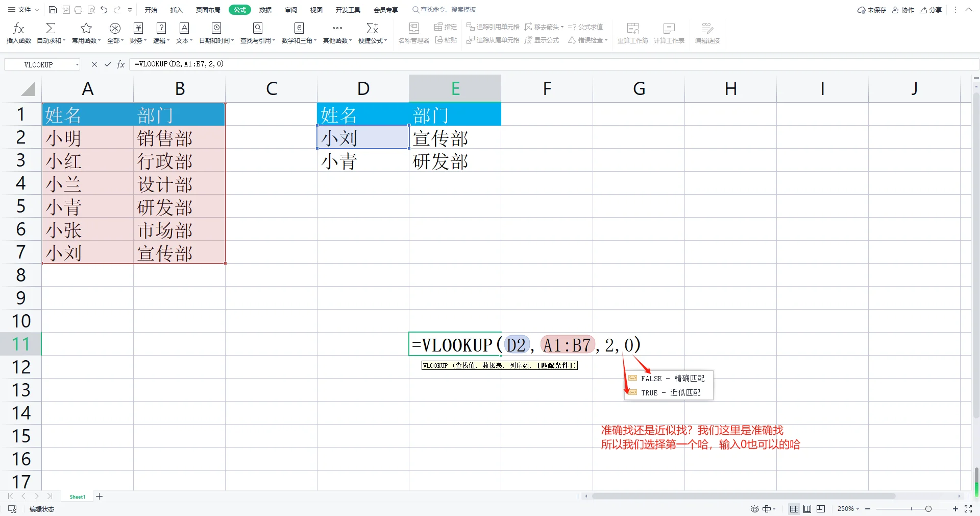
Task: Click the 粘贴 paste button
Action: (x=446, y=40)
